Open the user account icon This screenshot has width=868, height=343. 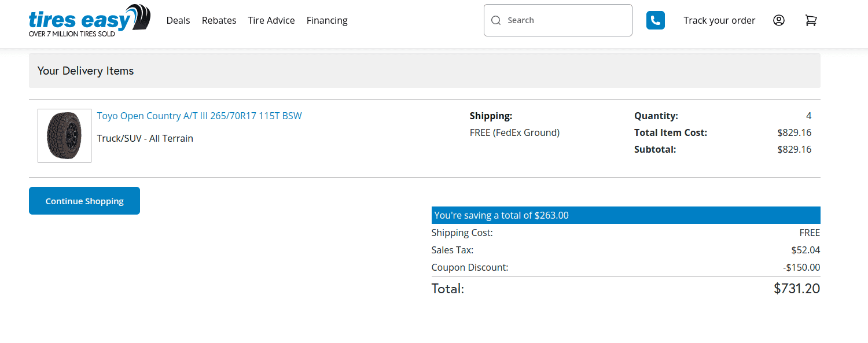pyautogui.click(x=779, y=20)
